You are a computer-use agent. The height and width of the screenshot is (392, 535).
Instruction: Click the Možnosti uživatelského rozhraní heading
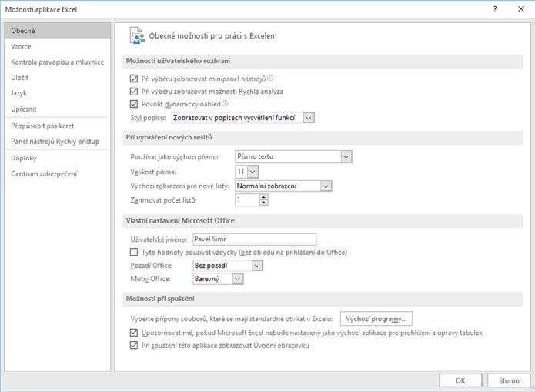(178, 61)
